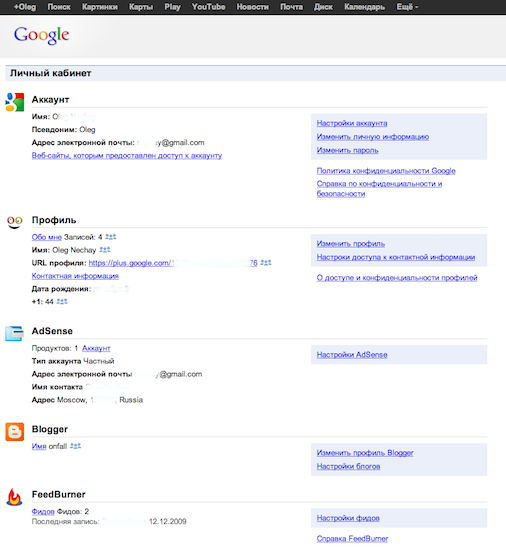Click sharing icon after profile URL

pyautogui.click(x=266, y=262)
